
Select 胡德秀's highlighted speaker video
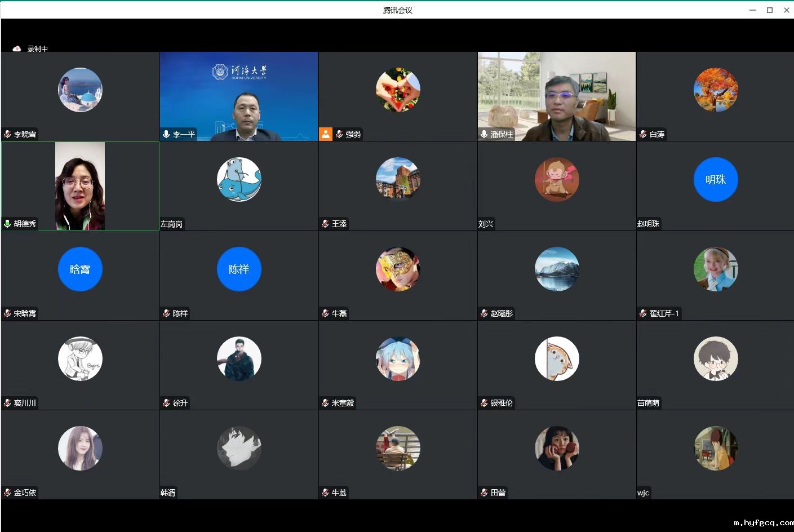tap(80, 186)
